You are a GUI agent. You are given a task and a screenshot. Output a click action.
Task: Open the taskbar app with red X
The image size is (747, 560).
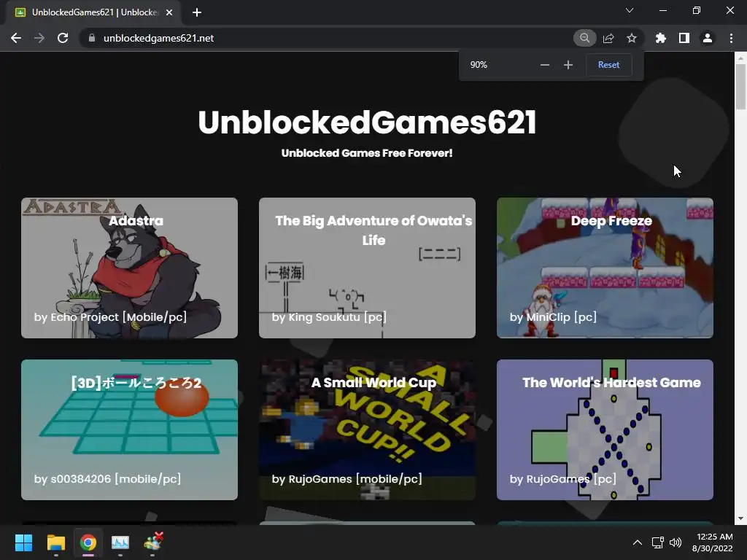[153, 542]
